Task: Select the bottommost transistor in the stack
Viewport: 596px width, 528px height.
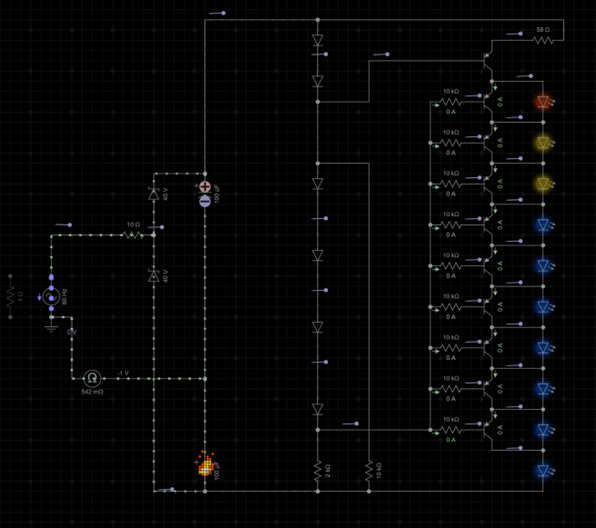Action: 488,430
